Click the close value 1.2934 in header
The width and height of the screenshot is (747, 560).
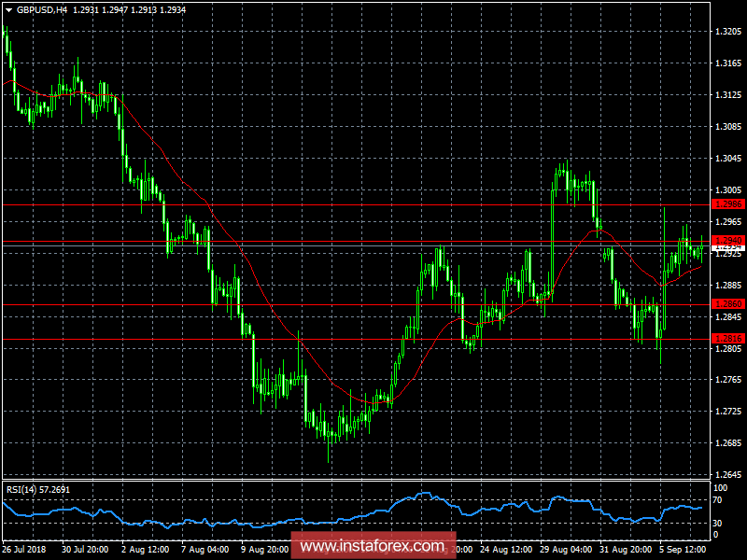click(173, 9)
